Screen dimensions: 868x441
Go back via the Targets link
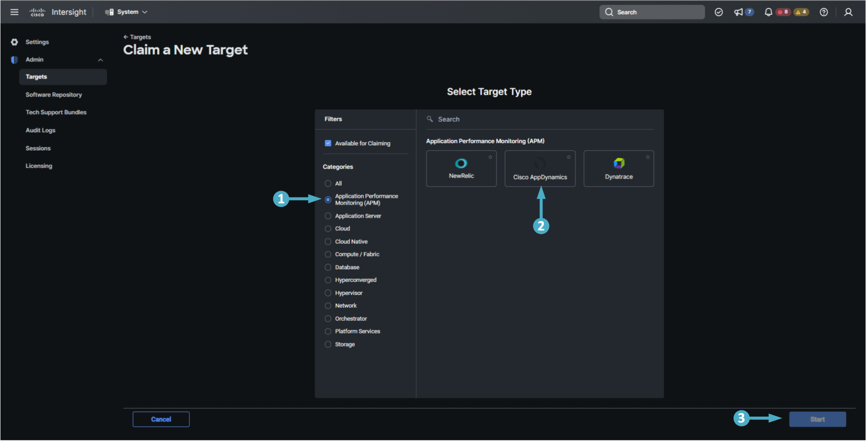coord(137,37)
